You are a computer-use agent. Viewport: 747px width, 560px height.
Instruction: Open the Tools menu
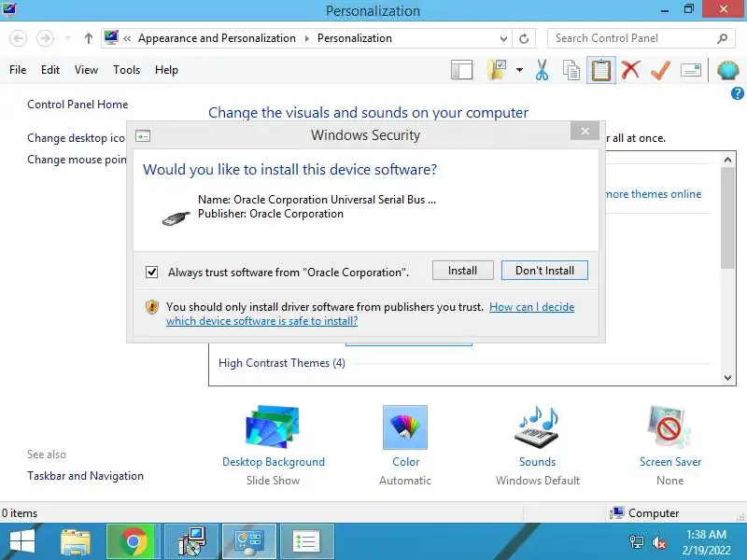pyautogui.click(x=126, y=70)
